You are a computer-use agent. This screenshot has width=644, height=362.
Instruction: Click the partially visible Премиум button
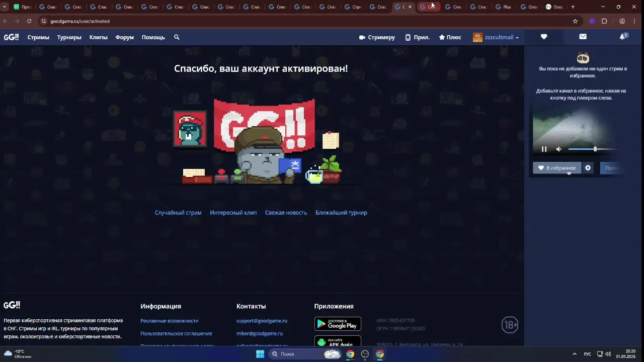[x=613, y=168]
